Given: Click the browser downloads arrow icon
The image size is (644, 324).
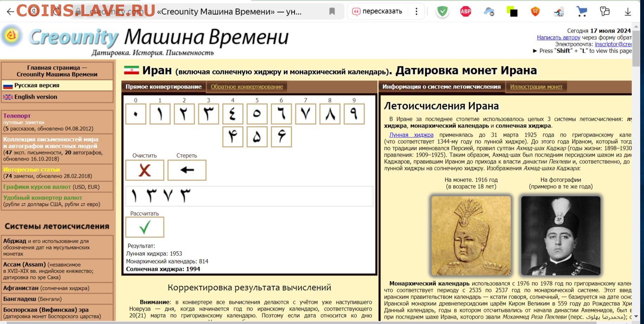Looking at the screenshot, I should [x=627, y=12].
